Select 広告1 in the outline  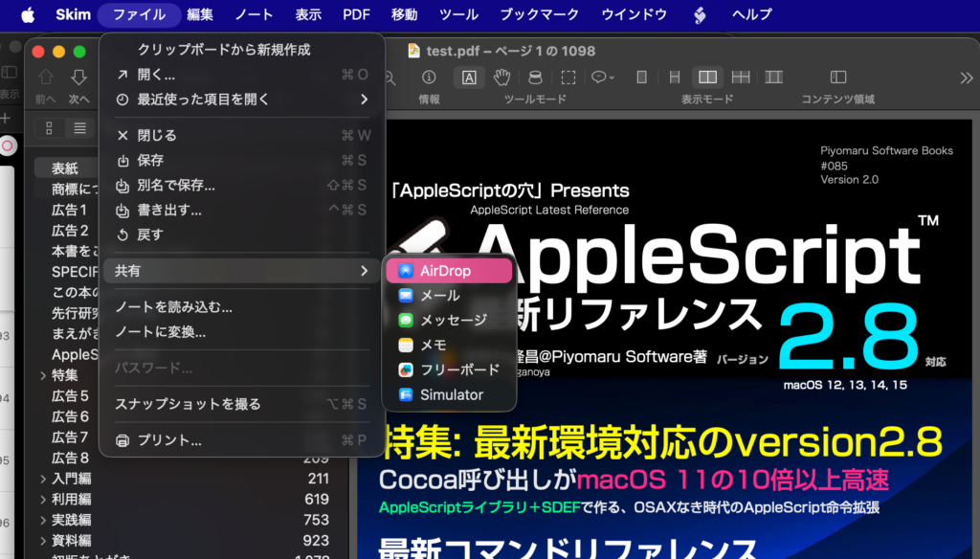(x=70, y=210)
